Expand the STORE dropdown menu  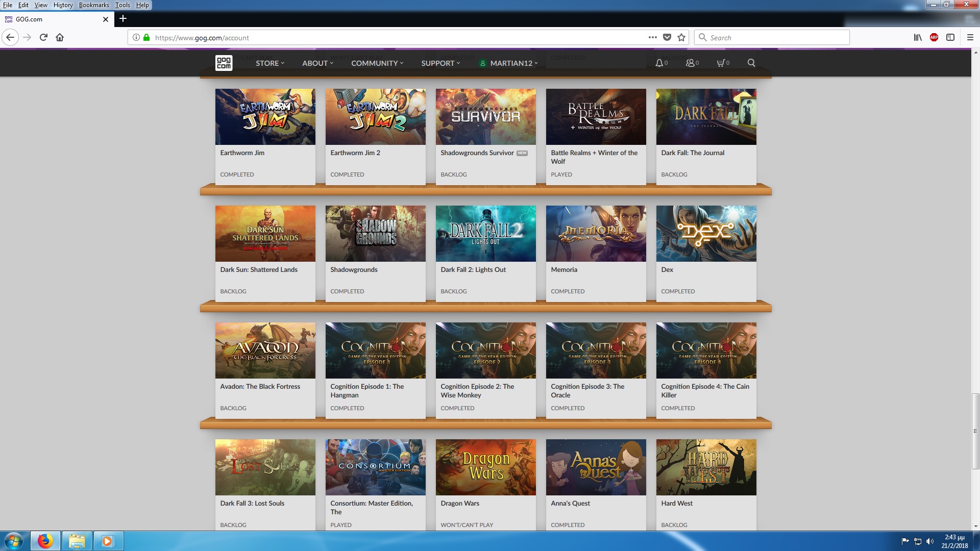pos(270,63)
